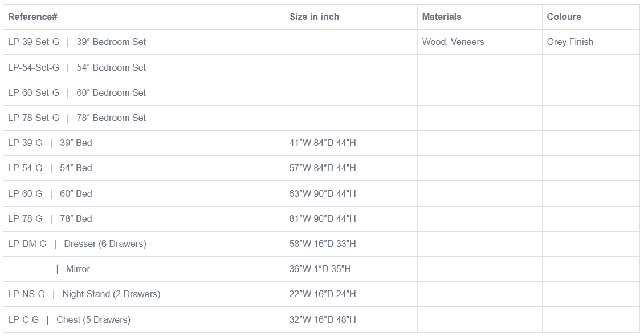Viewport: 644px width, 336px height.
Task: Pick the LP-78-Set-G 78″ Bedroom Set reference
Action: pos(77,118)
